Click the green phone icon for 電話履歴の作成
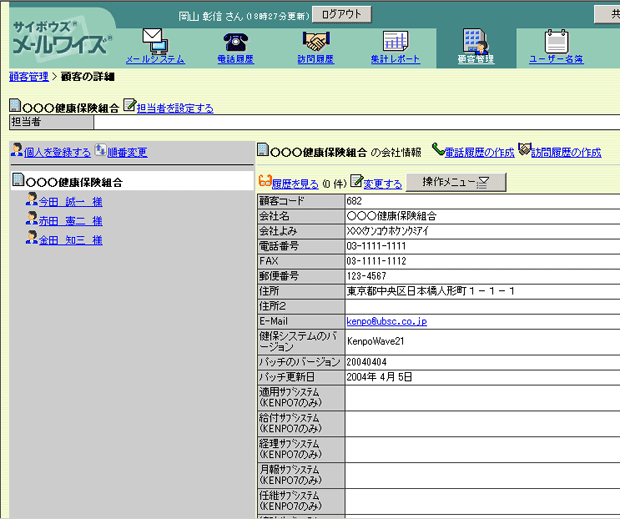620x519 pixels. [438, 149]
